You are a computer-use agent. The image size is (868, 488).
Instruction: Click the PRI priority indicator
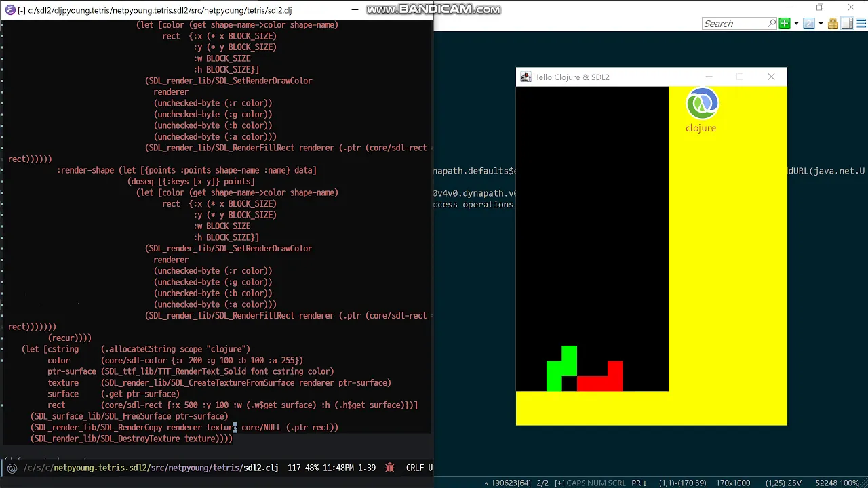pyautogui.click(x=639, y=483)
